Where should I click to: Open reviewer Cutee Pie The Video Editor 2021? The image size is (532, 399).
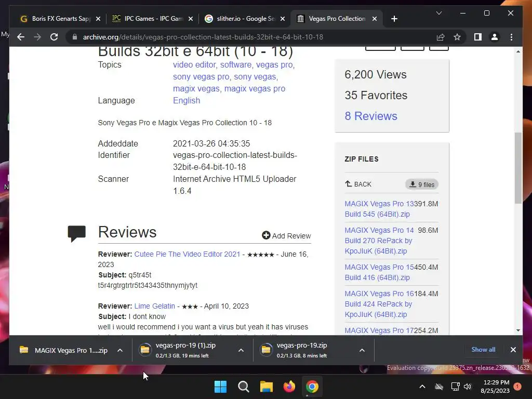(x=187, y=254)
